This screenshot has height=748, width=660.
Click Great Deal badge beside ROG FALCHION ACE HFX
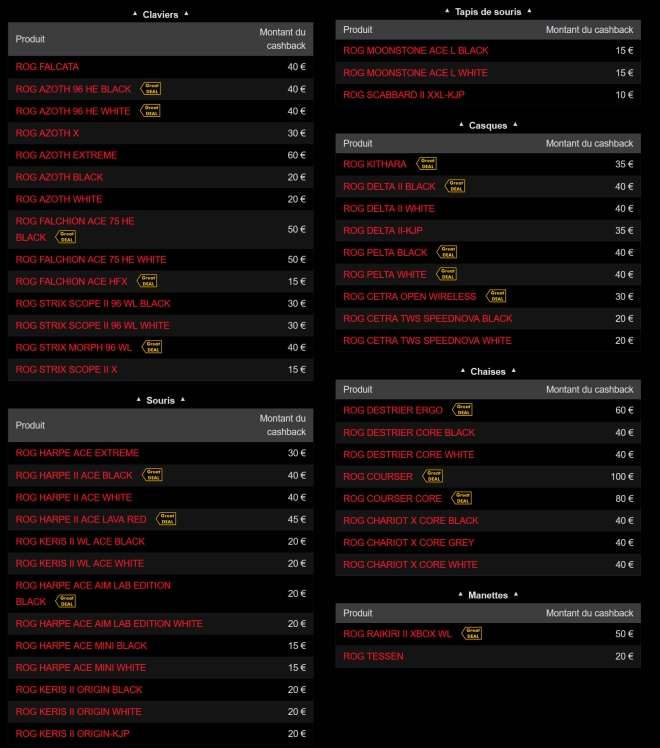pos(147,281)
